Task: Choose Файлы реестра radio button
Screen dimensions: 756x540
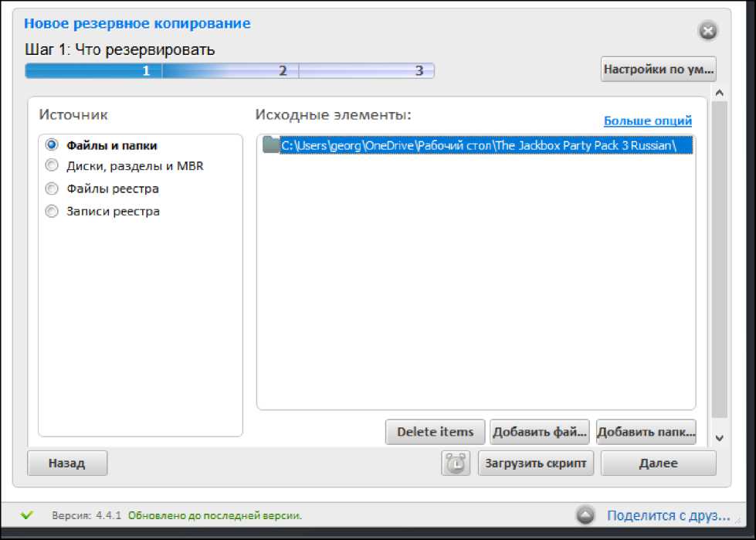Action: [x=52, y=188]
